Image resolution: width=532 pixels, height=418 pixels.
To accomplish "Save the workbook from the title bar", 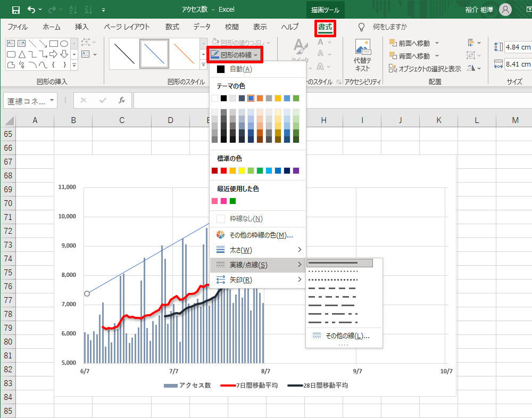I will (15, 10).
